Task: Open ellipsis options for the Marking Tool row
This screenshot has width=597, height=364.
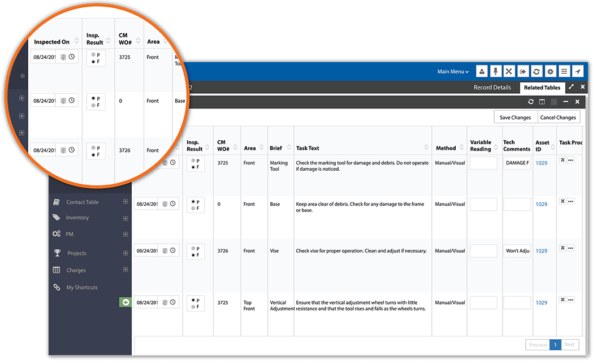Action: click(x=571, y=161)
